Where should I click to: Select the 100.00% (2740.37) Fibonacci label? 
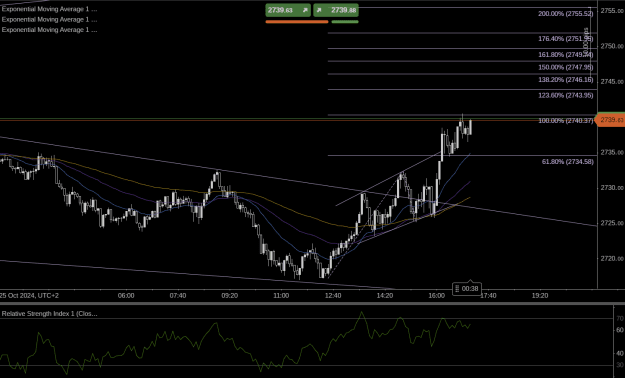point(565,120)
